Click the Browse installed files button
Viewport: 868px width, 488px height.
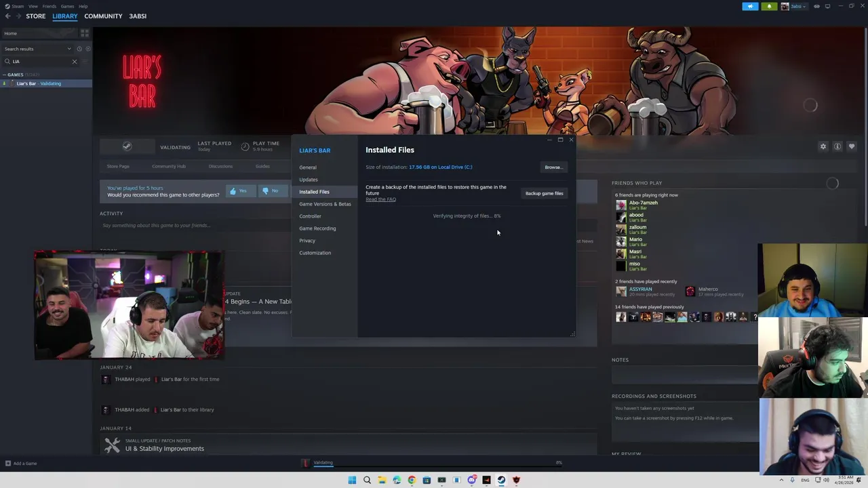coord(553,167)
